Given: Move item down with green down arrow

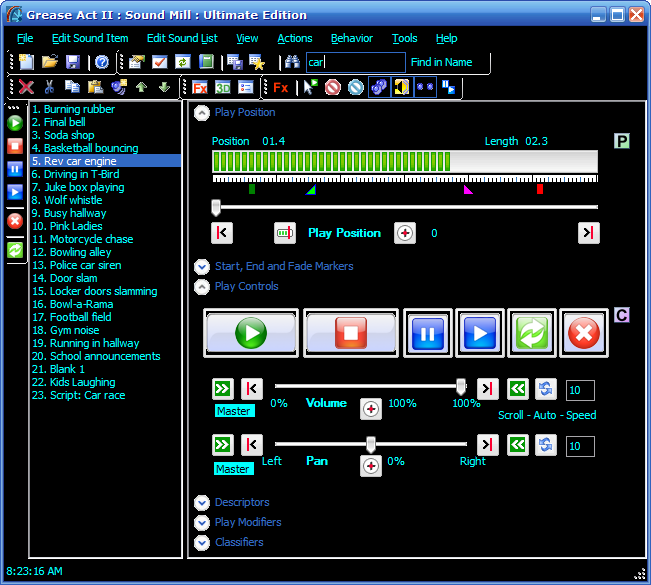Looking at the screenshot, I should tap(164, 87).
